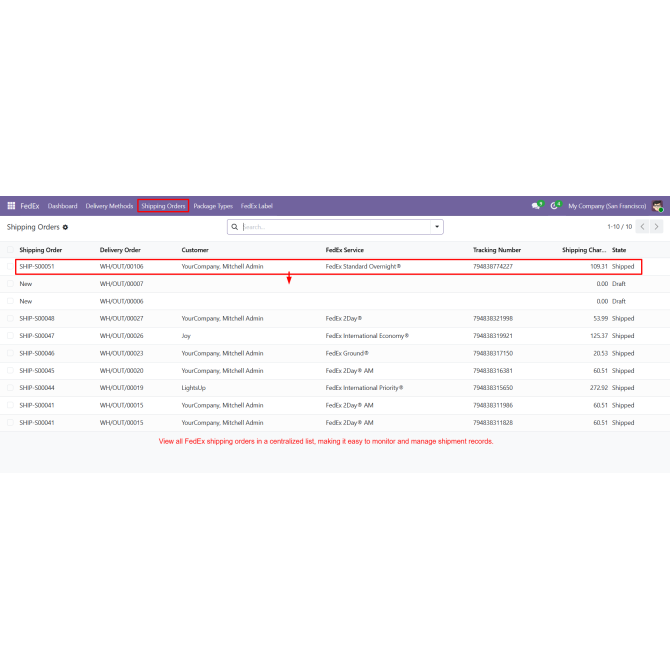Open the Shipping Orders menu
This screenshot has width=670, height=670.
click(163, 206)
